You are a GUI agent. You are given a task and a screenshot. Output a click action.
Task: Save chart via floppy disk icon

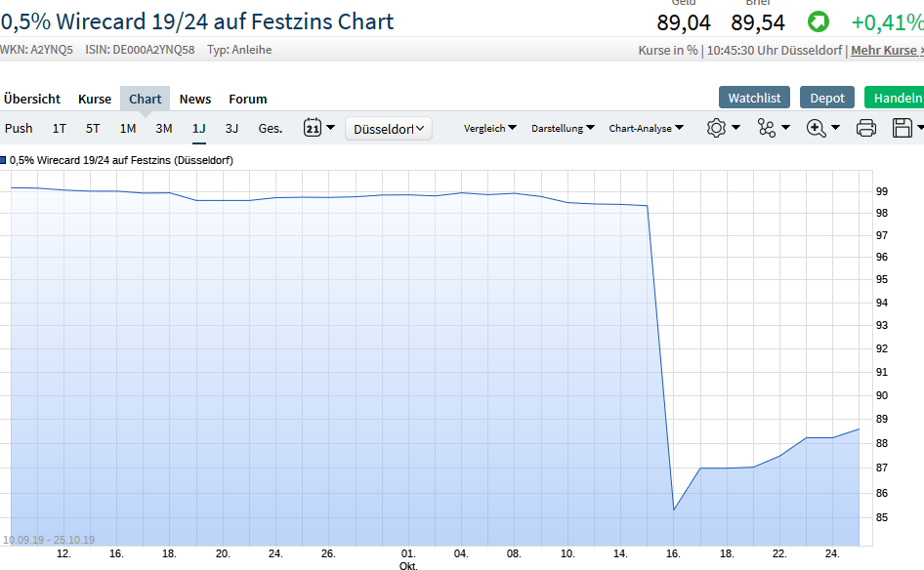point(903,128)
